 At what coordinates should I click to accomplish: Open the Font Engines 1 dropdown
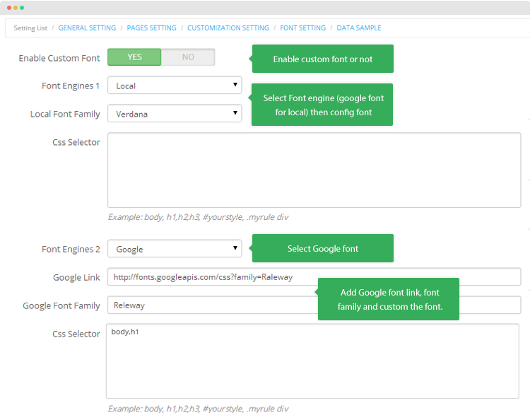175,86
